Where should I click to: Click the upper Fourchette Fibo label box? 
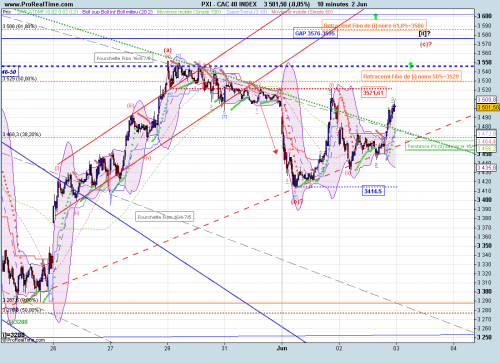(124, 58)
